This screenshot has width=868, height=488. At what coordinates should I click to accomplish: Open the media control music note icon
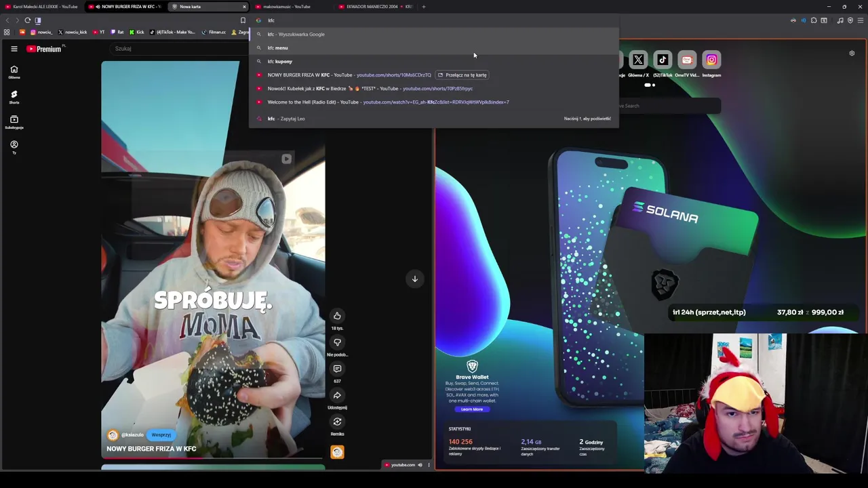[x=840, y=20]
